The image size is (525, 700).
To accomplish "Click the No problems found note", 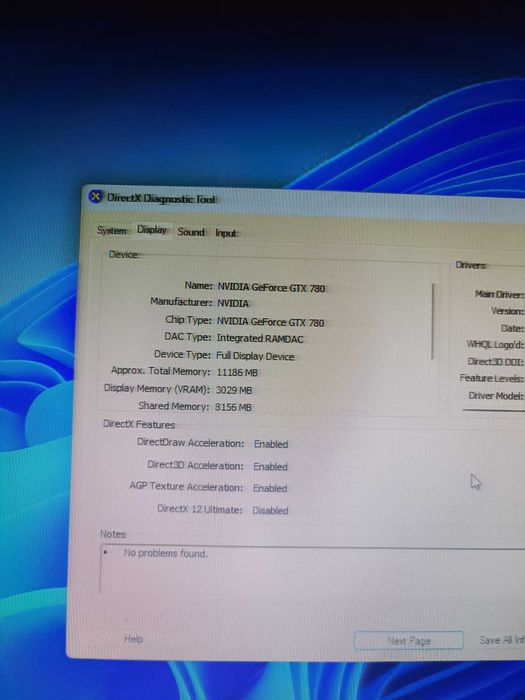I will [166, 553].
